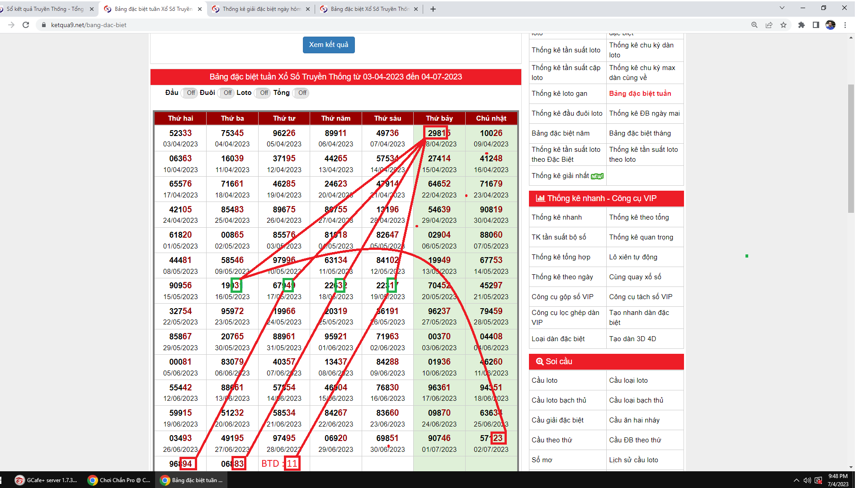Image resolution: width=868 pixels, height=488 pixels.
Task: Click the Xem kết quả button
Action: coord(329,45)
